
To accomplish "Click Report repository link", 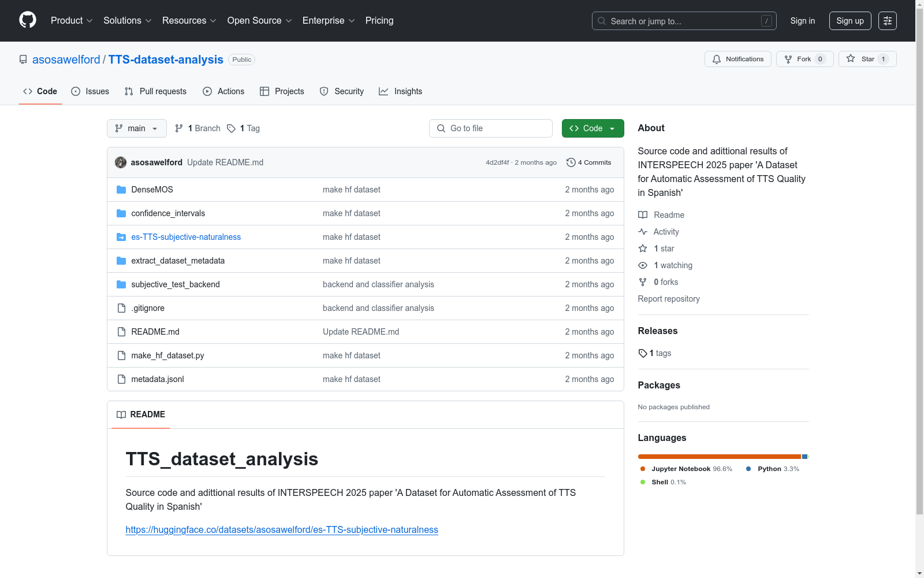I will (669, 299).
